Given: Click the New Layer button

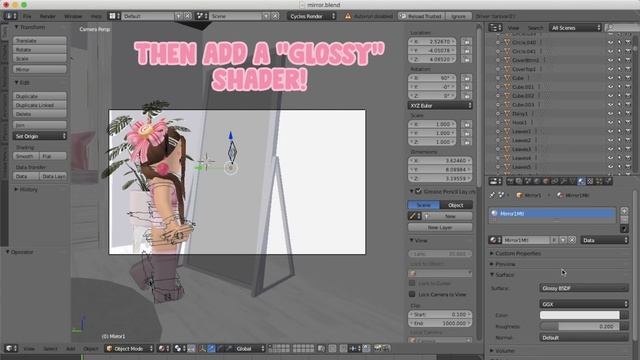Looking at the screenshot, I should click(x=440, y=227).
